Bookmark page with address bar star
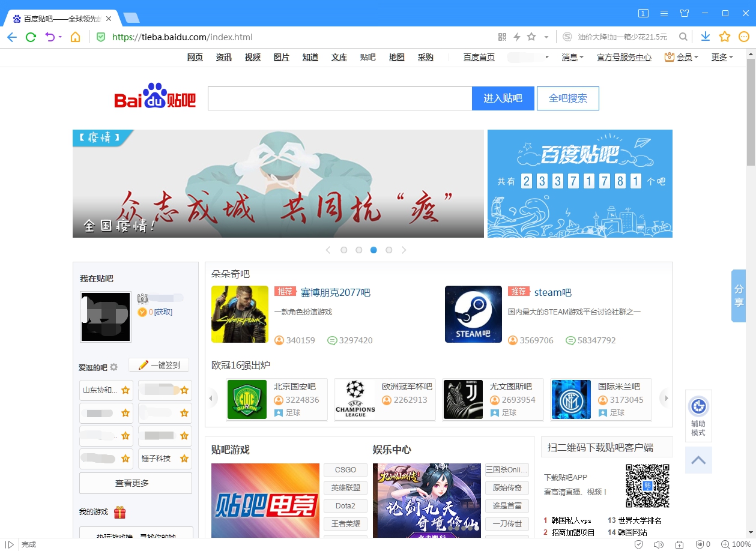 pos(531,37)
